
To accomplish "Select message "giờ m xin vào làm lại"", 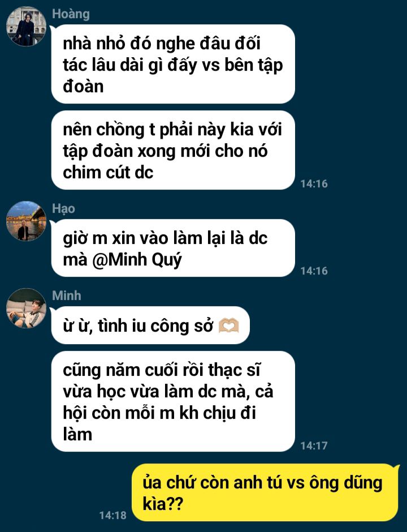I will [x=173, y=248].
